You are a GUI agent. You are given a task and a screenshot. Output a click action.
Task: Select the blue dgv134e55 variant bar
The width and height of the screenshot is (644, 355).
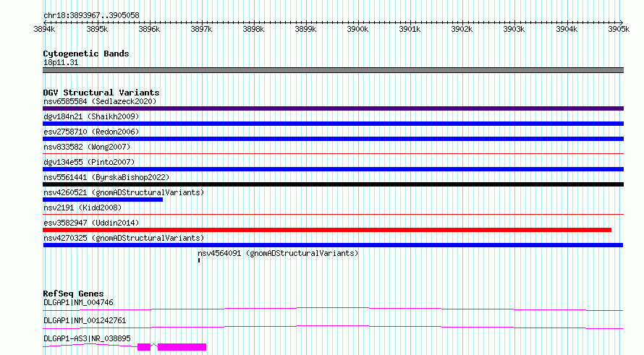click(333, 169)
